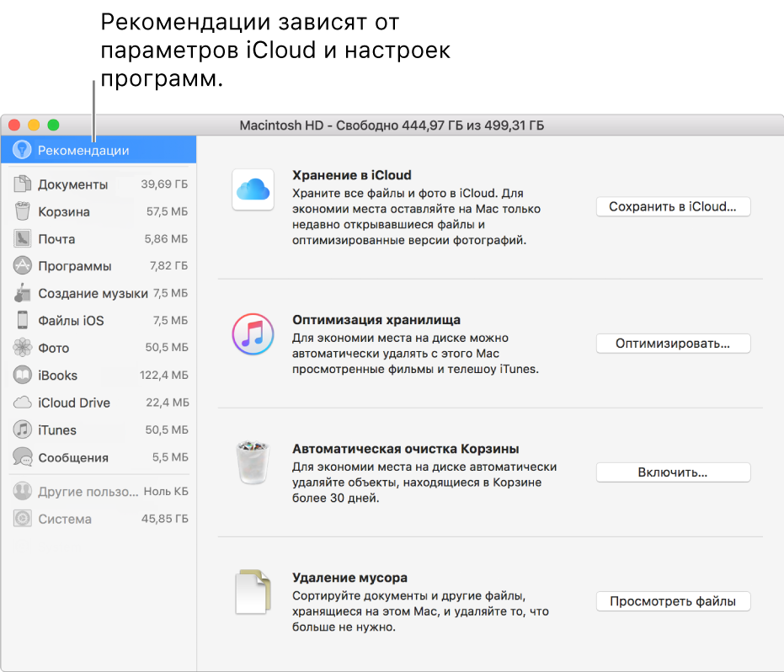Click the 22,4 МБ size value
This screenshot has width=784, height=672.
pyautogui.click(x=167, y=402)
